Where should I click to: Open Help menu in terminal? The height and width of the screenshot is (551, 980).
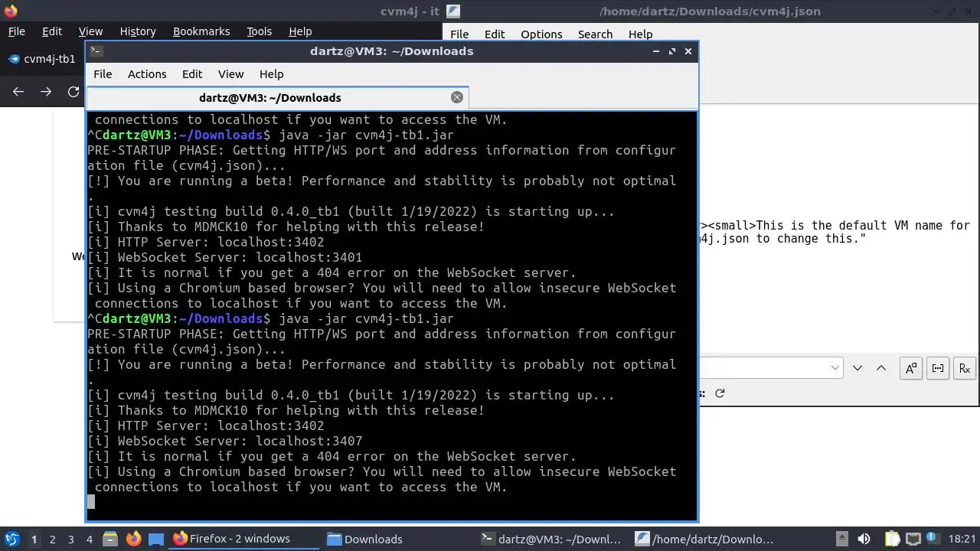271,74
